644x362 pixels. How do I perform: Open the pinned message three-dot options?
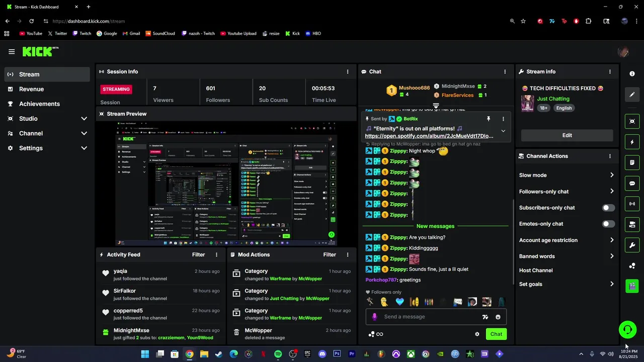(x=503, y=119)
